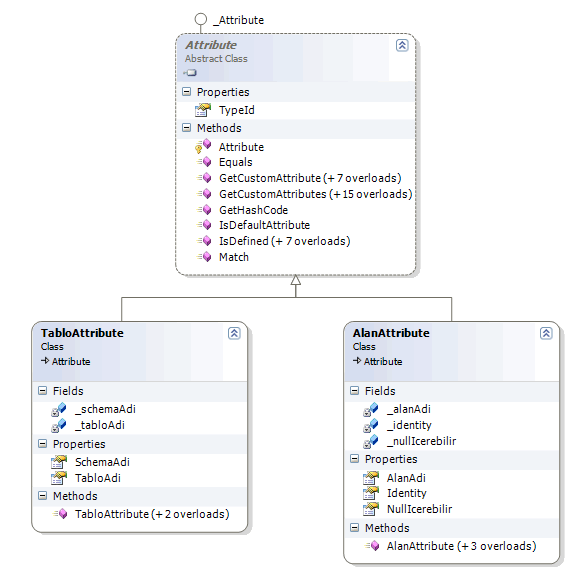Click the Attribute constructor method icon
The width and height of the screenshot is (578, 578).
203,146
